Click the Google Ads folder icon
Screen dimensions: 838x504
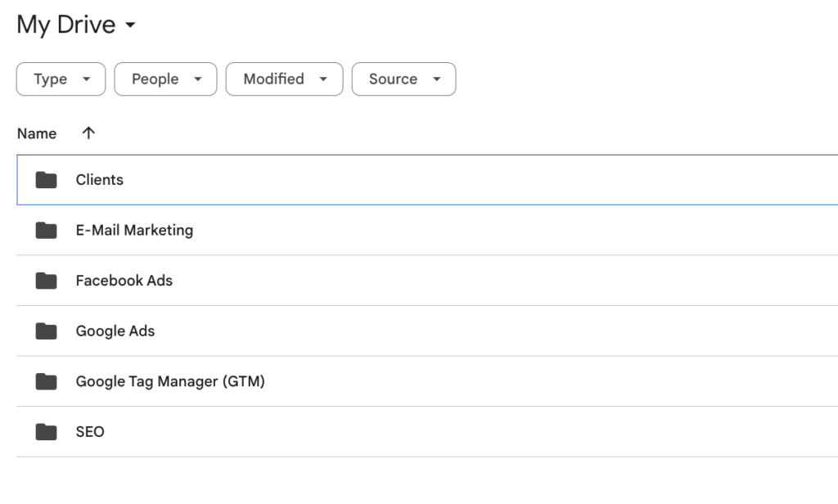(x=46, y=331)
